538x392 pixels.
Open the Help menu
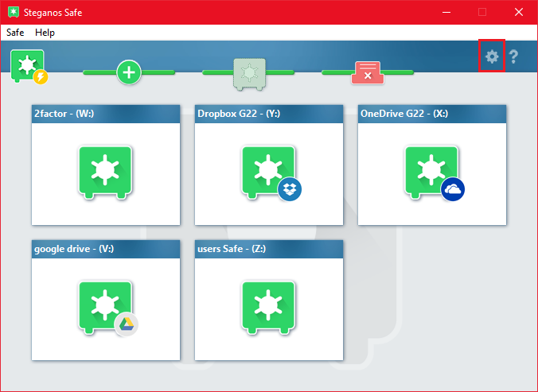point(45,33)
